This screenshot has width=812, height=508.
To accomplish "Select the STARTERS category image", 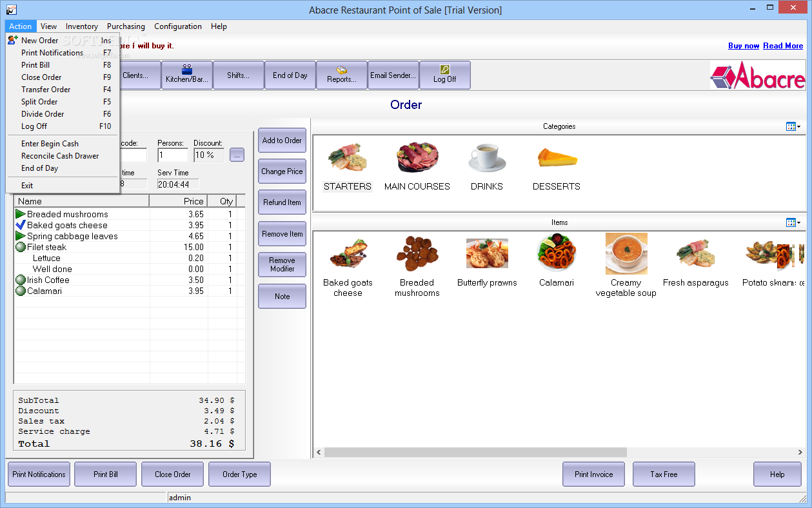I will tap(348, 158).
